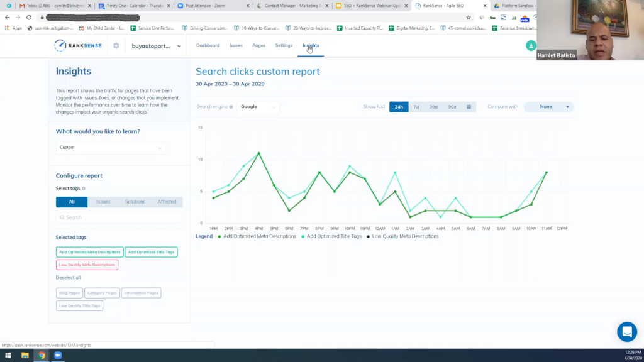The image size is (644, 362).
Task: Click the green download circle icon
Action: click(x=531, y=45)
